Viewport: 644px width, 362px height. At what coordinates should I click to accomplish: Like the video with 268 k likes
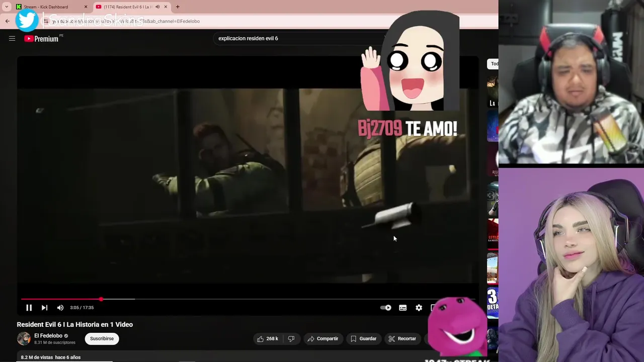(x=268, y=339)
